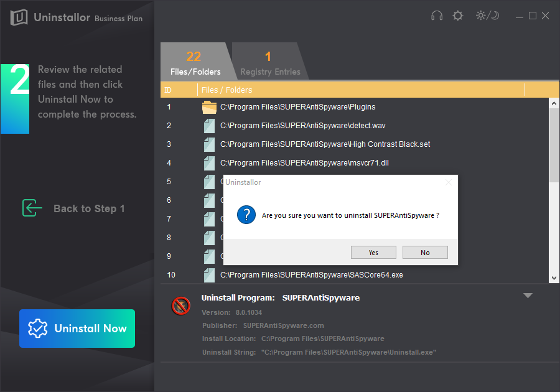Click the file icon for SASCore64.exe
The image size is (560, 392).
click(209, 275)
